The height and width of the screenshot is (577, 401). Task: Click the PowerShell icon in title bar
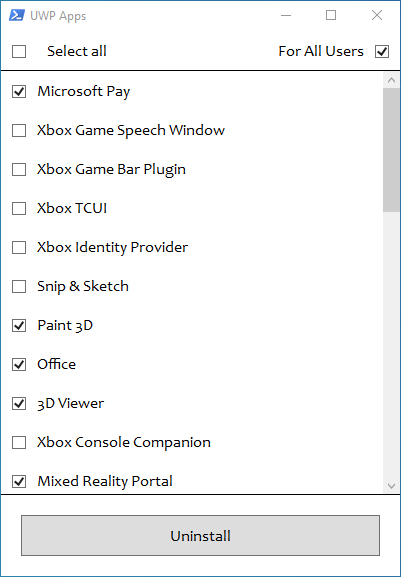[x=17, y=15]
